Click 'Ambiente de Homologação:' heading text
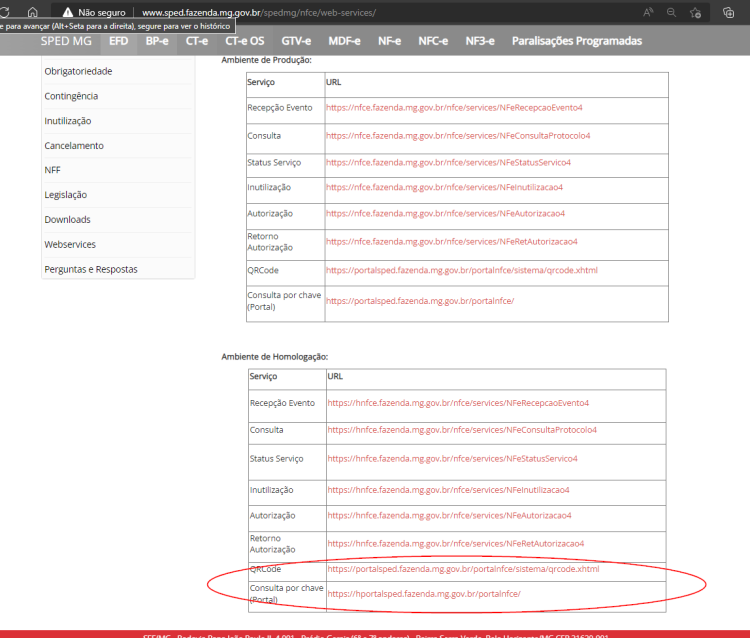750x638 pixels. pyautogui.click(x=275, y=357)
